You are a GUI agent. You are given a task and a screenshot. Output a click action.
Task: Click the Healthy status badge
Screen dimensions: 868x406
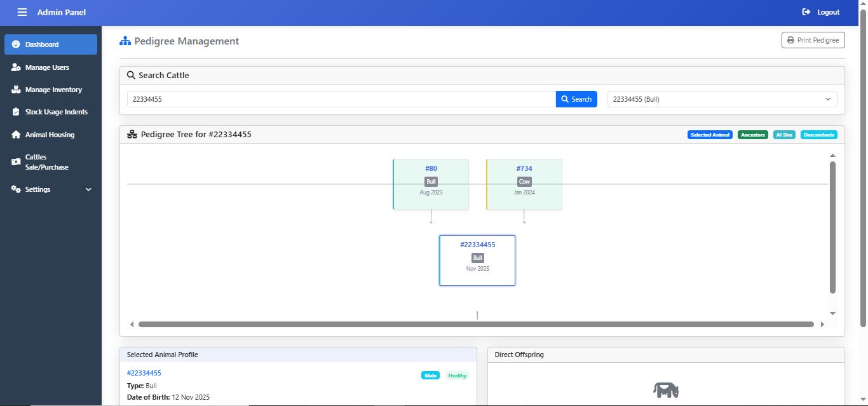point(458,376)
